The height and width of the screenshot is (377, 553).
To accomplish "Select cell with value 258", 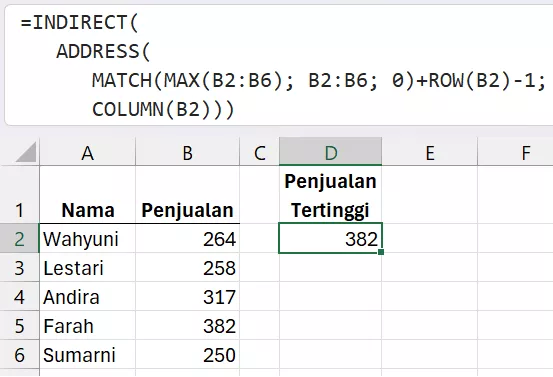I will [187, 267].
